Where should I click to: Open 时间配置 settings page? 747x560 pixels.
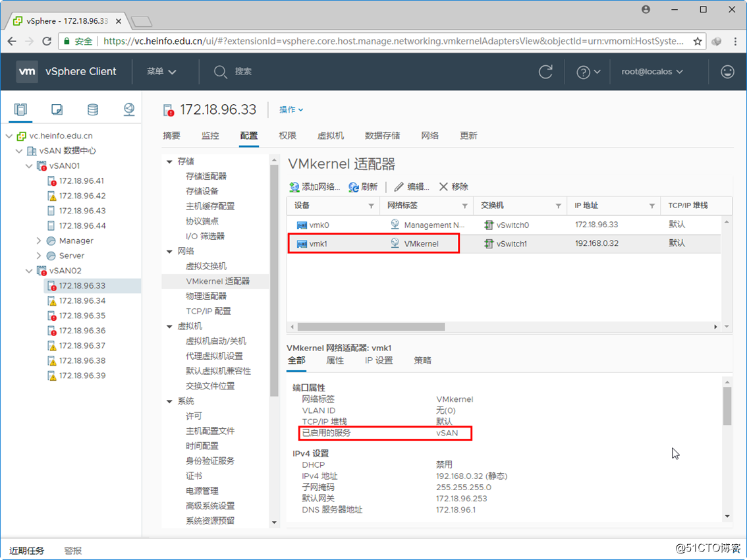coord(202,446)
